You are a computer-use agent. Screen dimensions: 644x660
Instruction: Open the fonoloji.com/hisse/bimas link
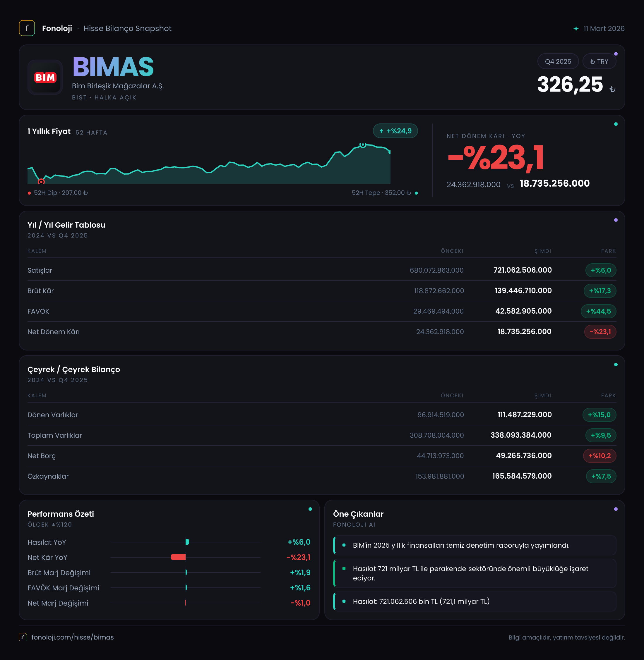coord(72,637)
